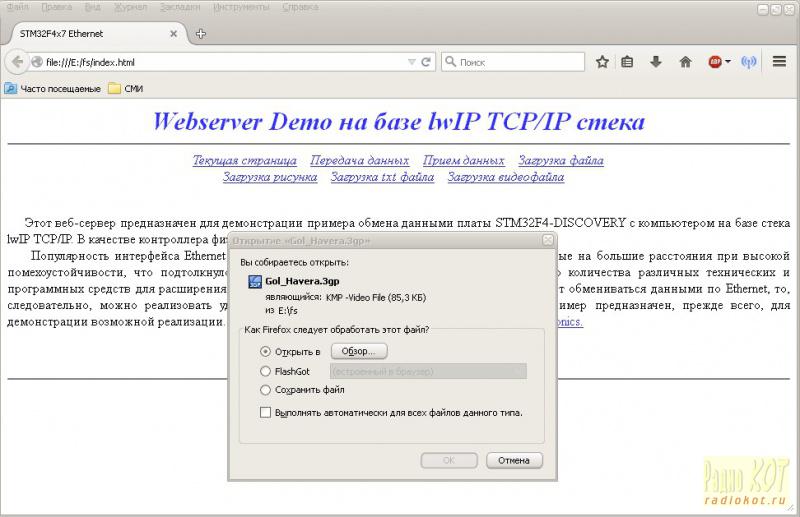Click the "Загрузка видеофайла" link
The image size is (800, 517).
point(505,177)
